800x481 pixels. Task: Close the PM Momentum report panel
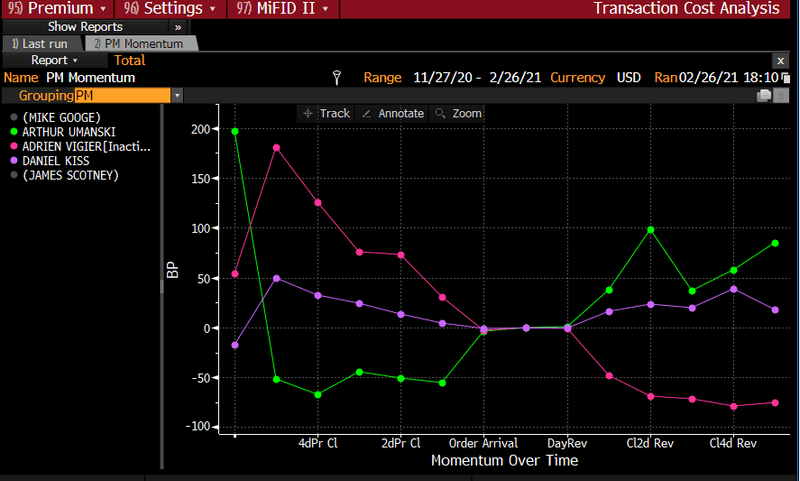pos(781,61)
